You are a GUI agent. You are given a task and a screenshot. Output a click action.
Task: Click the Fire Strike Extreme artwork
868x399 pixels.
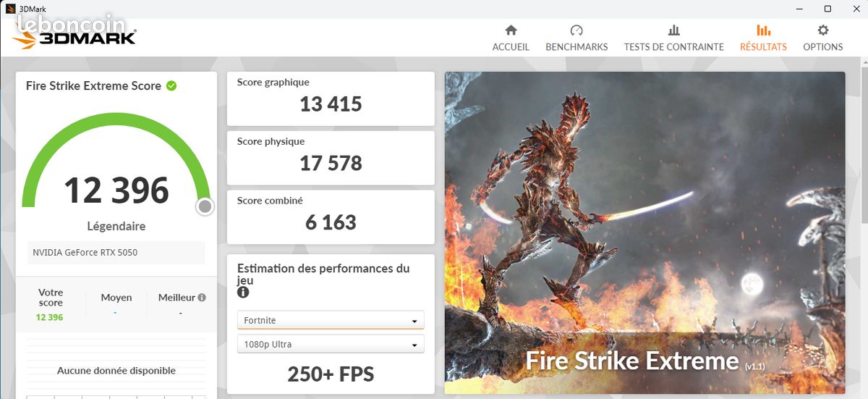click(644, 232)
